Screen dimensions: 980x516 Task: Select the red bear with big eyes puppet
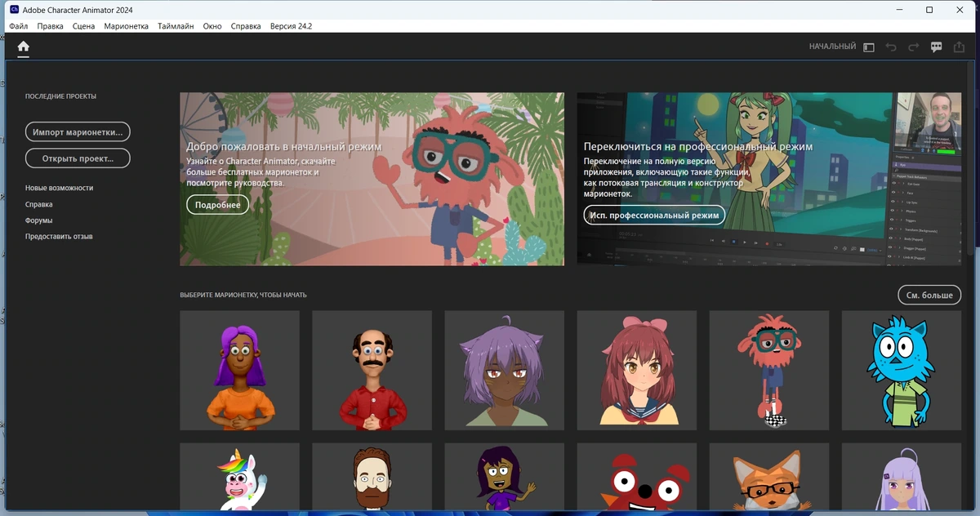(636, 477)
